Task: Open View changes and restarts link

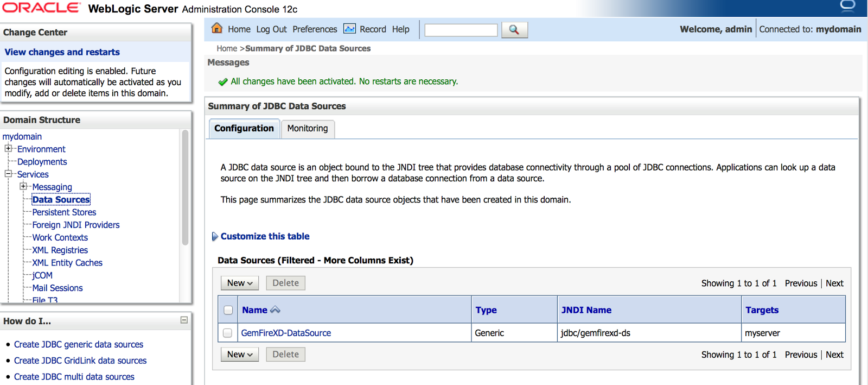Action: click(62, 52)
